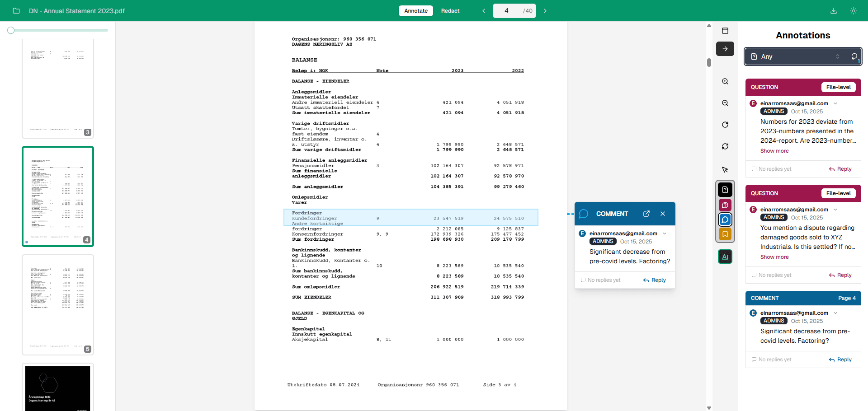
Task: Reply to the comment in the popup
Action: [655, 280]
